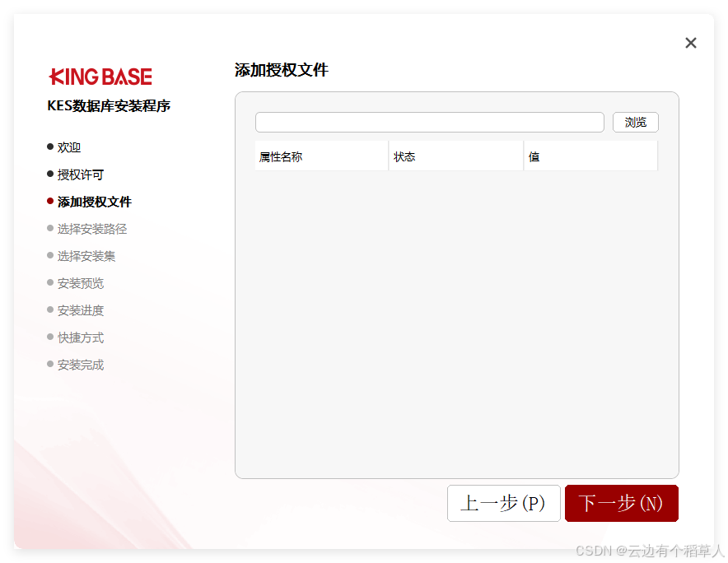Click the 浏览 browse button
Screen dimensions: 728x563
[x=635, y=122]
